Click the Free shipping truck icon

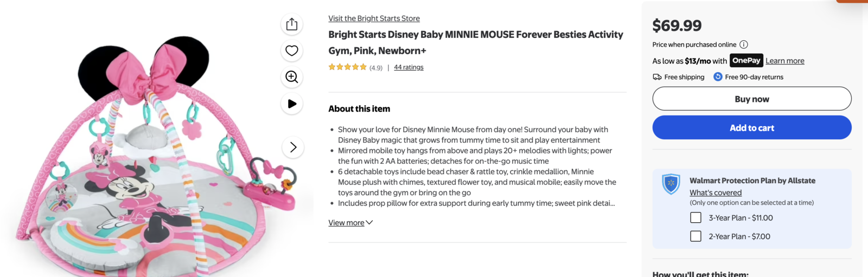click(x=657, y=77)
